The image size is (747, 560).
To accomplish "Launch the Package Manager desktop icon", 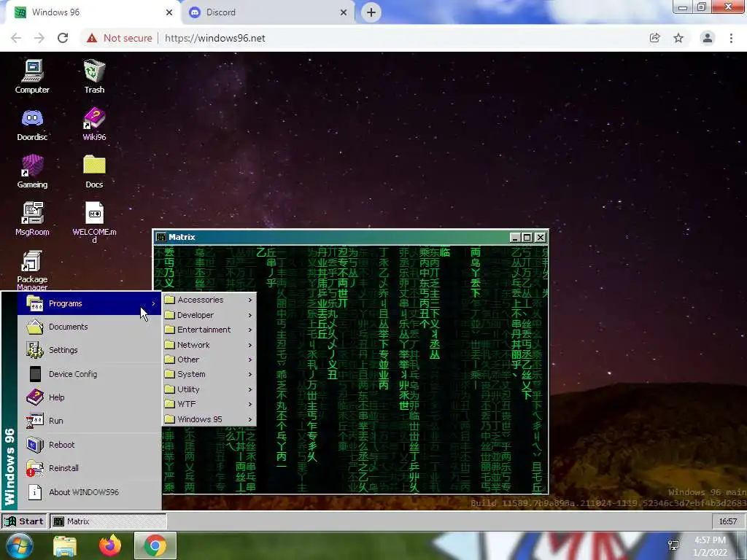I will tap(32, 270).
